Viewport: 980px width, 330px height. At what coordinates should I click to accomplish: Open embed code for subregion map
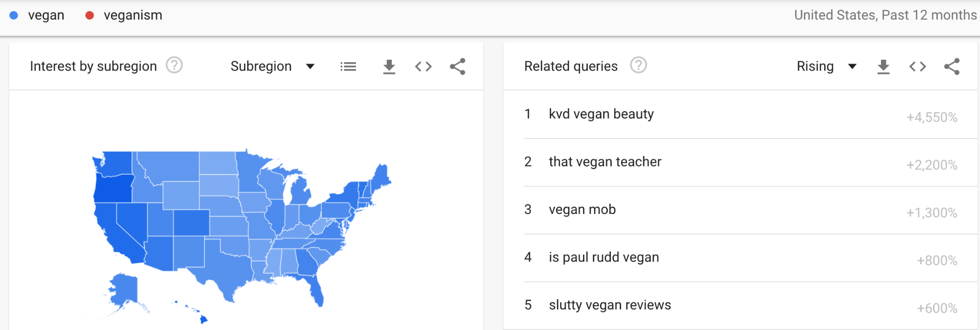click(x=423, y=67)
